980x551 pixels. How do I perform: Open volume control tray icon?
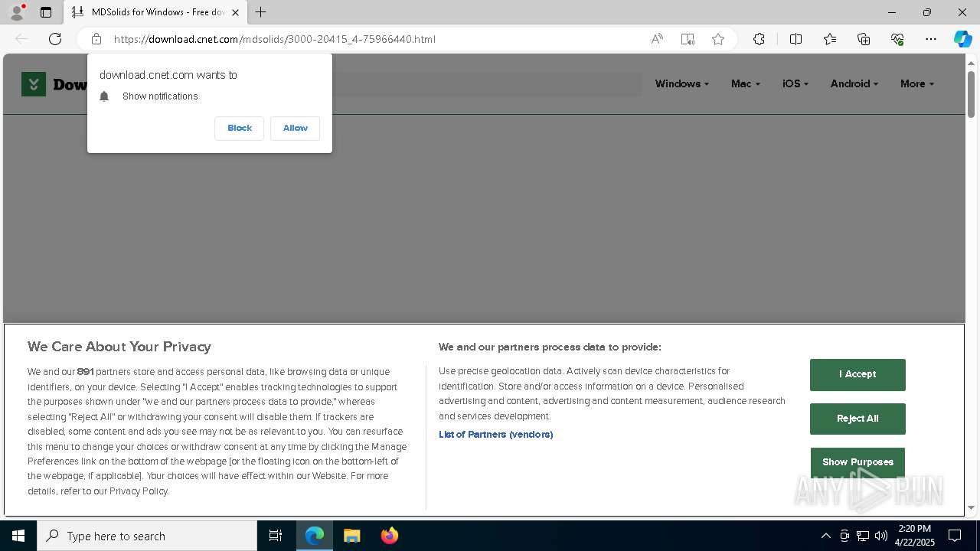pos(881,536)
